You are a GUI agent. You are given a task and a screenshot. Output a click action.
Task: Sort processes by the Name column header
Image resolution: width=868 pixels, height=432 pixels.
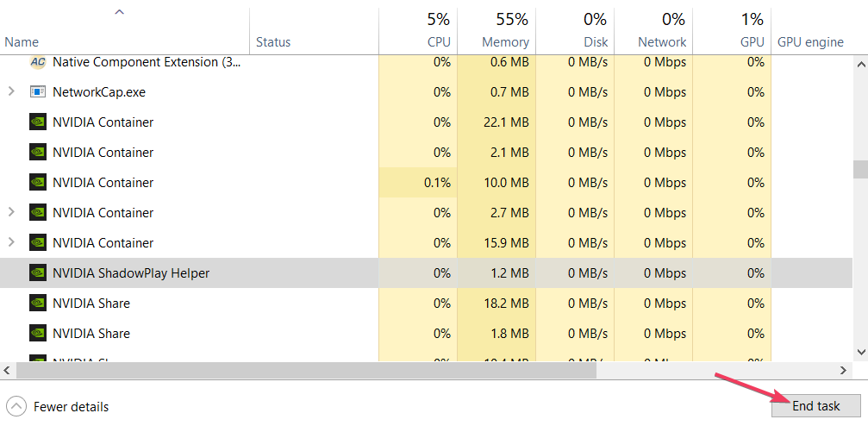(x=22, y=41)
